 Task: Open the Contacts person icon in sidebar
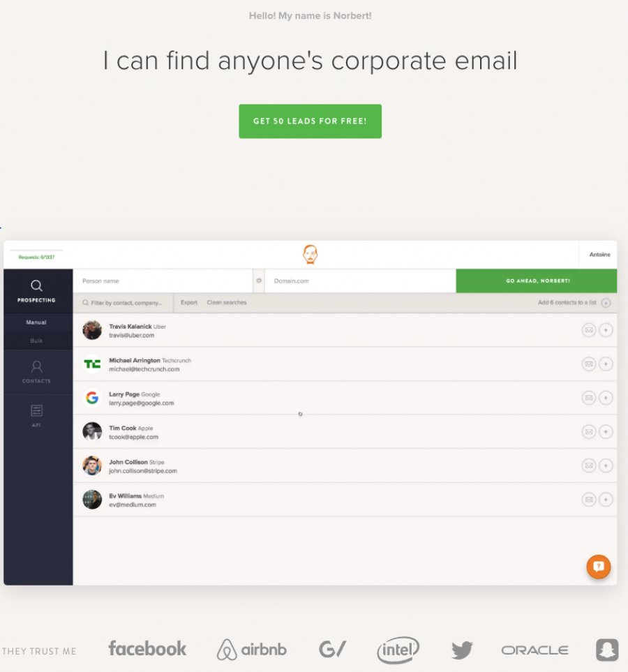36,366
